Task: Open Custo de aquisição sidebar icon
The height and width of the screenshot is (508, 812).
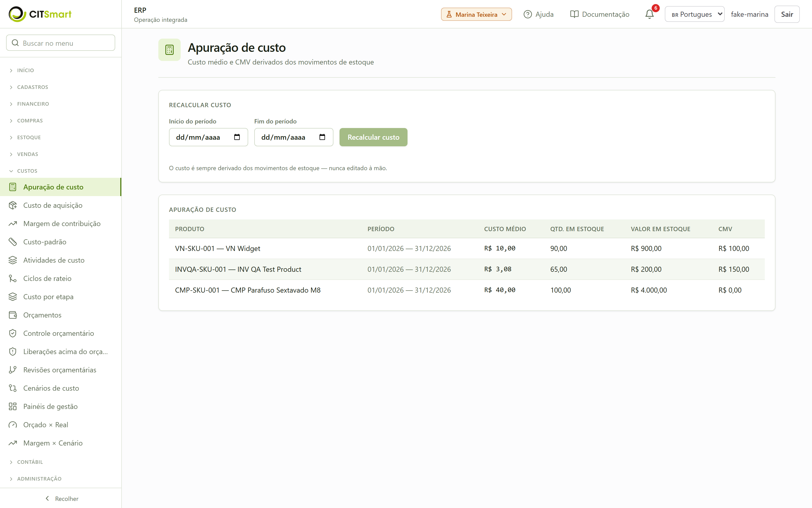Action: [x=13, y=205]
